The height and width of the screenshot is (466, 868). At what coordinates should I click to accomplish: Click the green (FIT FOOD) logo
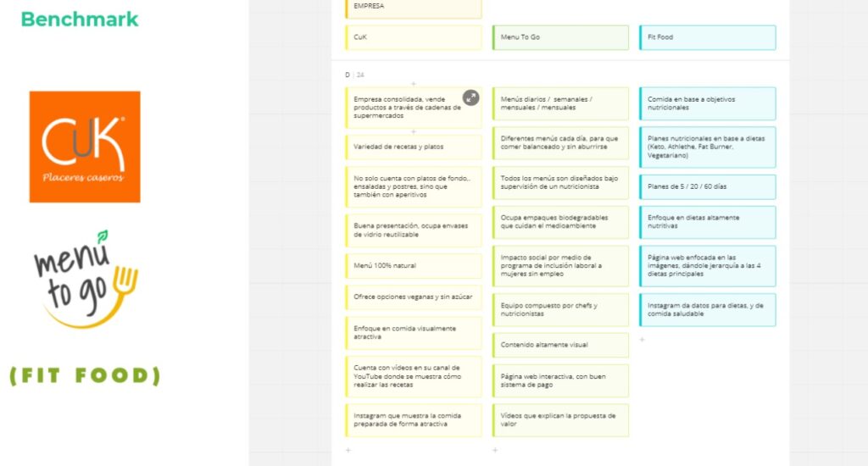(x=85, y=376)
